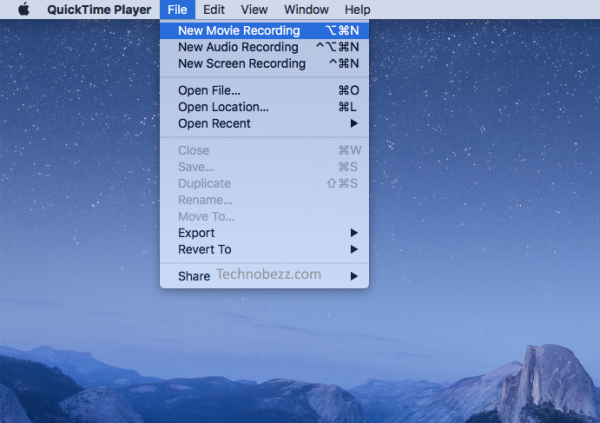Image resolution: width=600 pixels, height=423 pixels.
Task: Click the Share submenu arrow
Action: click(354, 276)
